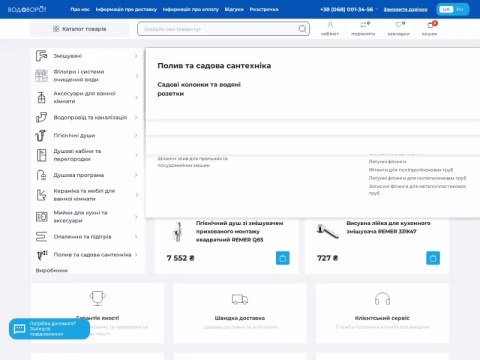Open the Опалення та підігрів icon

point(41,237)
